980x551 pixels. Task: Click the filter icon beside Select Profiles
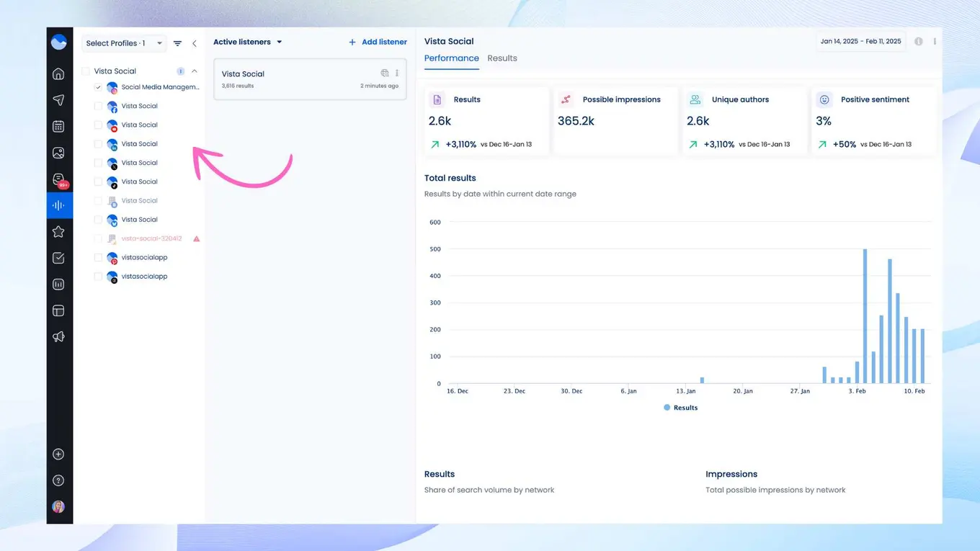(178, 43)
